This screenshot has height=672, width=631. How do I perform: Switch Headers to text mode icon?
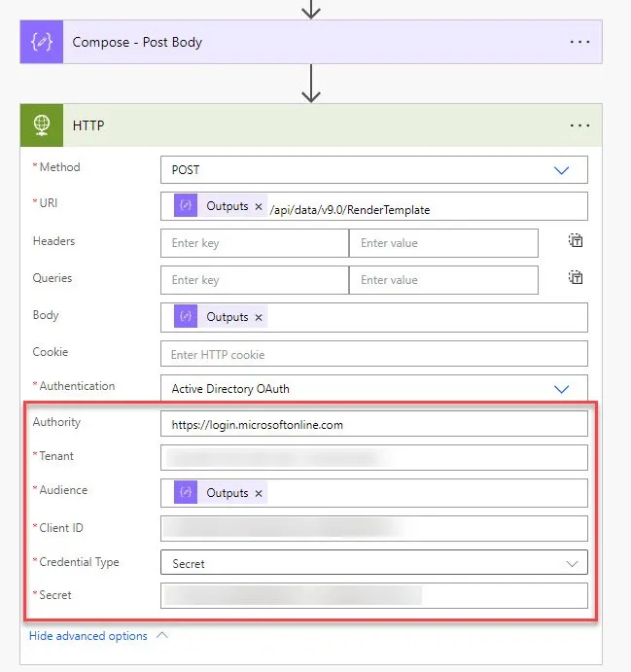coord(576,240)
